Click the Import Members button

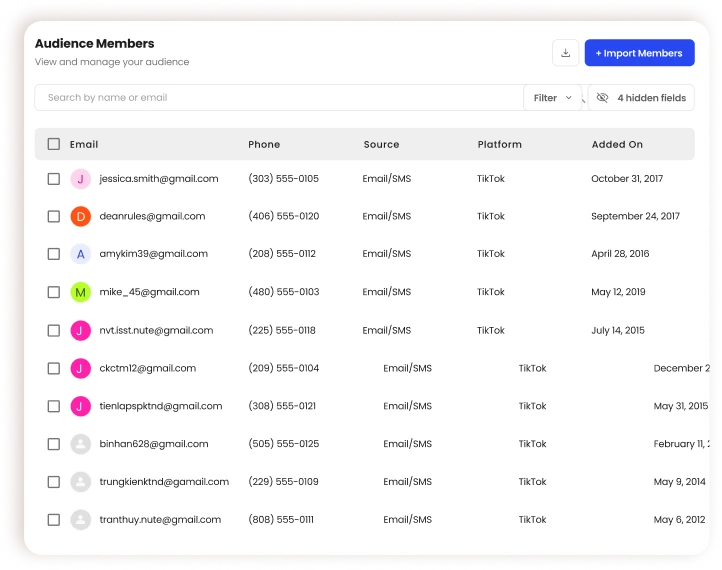[x=639, y=53]
